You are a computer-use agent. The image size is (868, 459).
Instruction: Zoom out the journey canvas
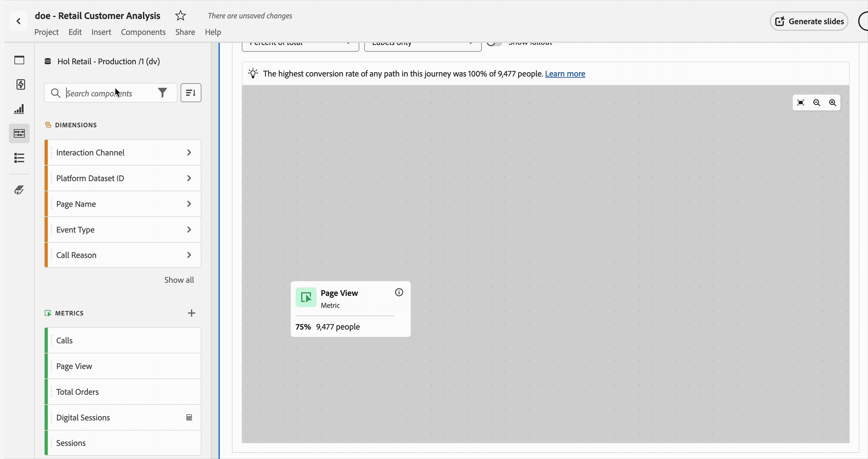coord(817,103)
